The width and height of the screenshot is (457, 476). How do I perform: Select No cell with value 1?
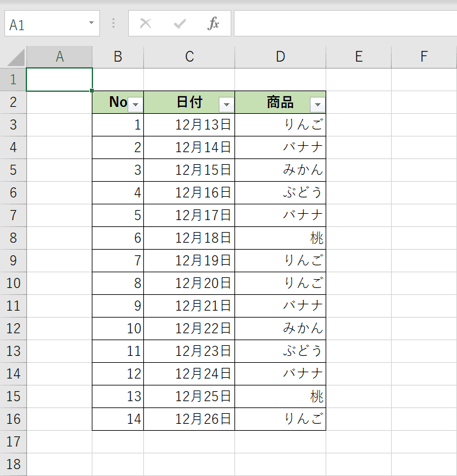[x=118, y=125]
